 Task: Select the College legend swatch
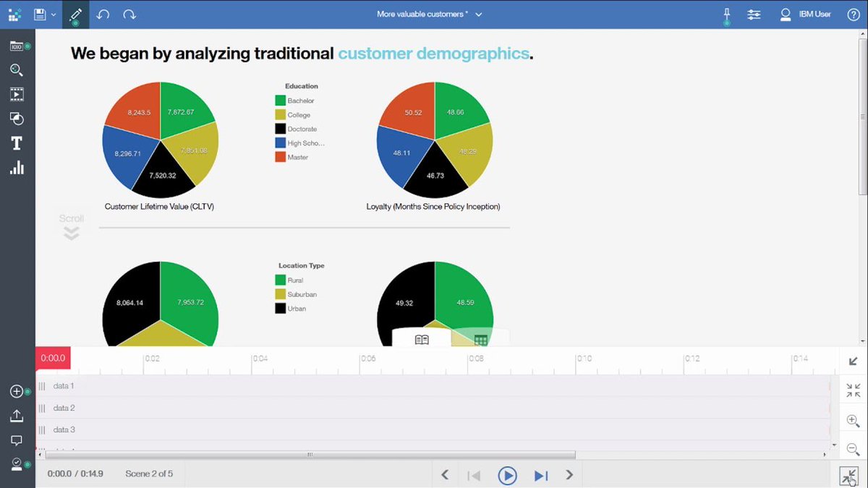pos(280,115)
